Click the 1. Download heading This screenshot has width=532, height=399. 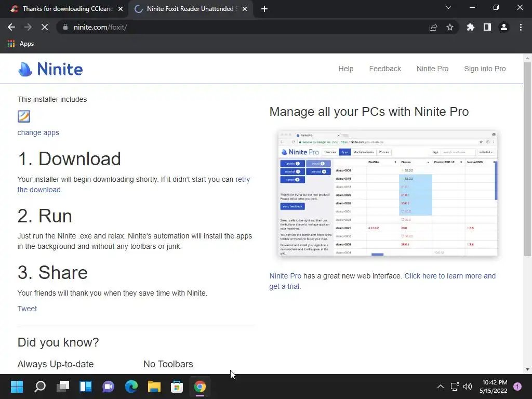(69, 158)
